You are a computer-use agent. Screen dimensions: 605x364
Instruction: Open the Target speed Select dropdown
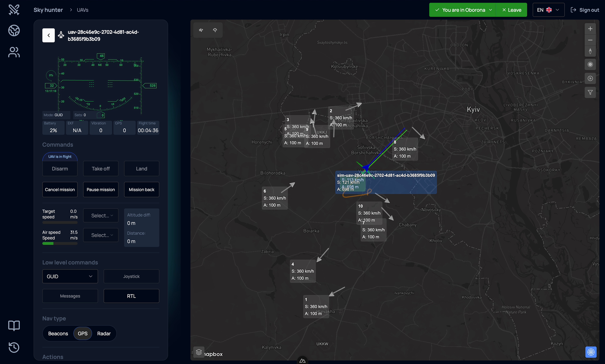click(101, 215)
